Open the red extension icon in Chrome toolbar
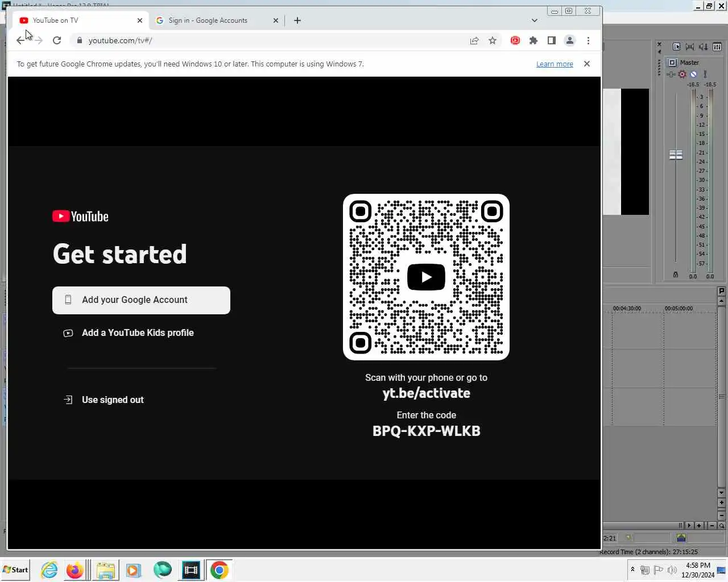Image resolution: width=728 pixels, height=582 pixels. pos(515,40)
